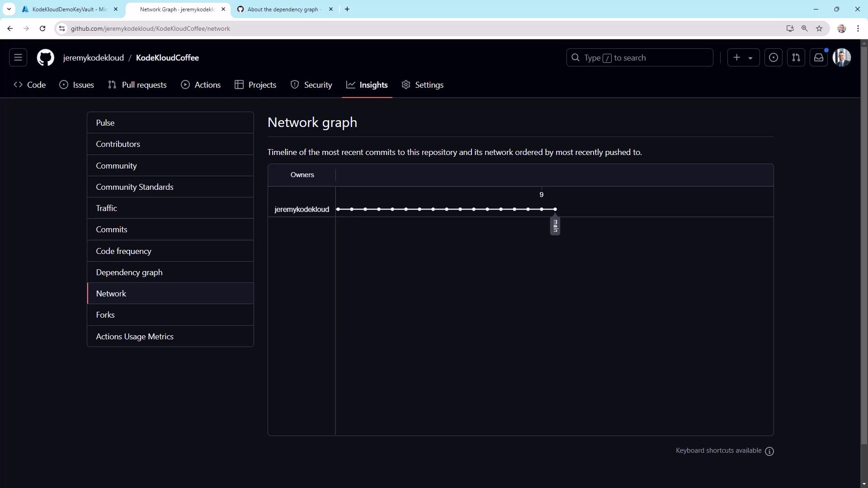This screenshot has height=488, width=868.
Task: Reload the page with the refresh icon
Action: pyautogui.click(x=42, y=28)
